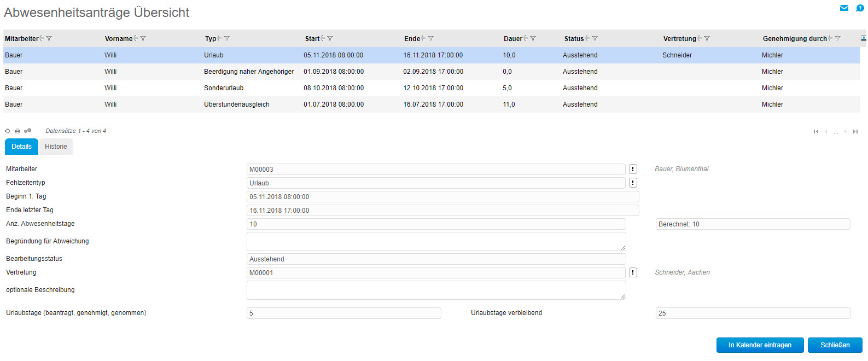Toggle sort order on the Start column

coord(312,39)
